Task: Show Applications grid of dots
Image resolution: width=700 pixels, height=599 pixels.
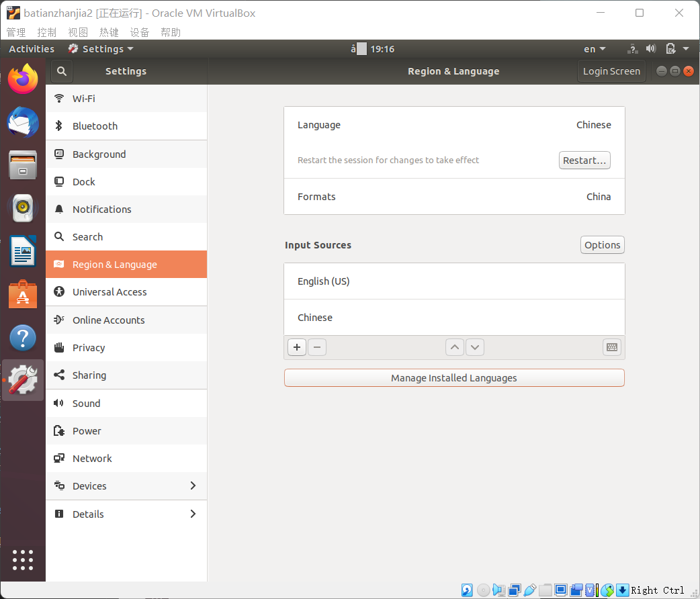Action: pyautogui.click(x=23, y=560)
